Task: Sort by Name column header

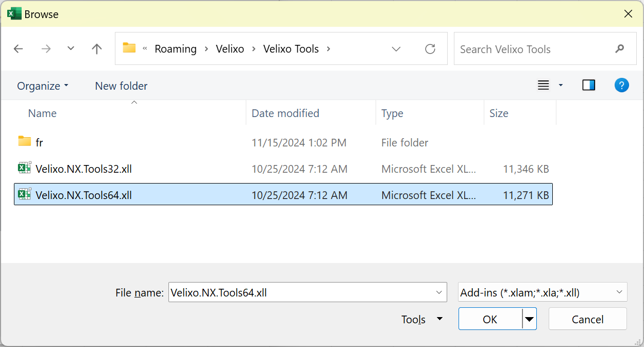Action: (42, 113)
